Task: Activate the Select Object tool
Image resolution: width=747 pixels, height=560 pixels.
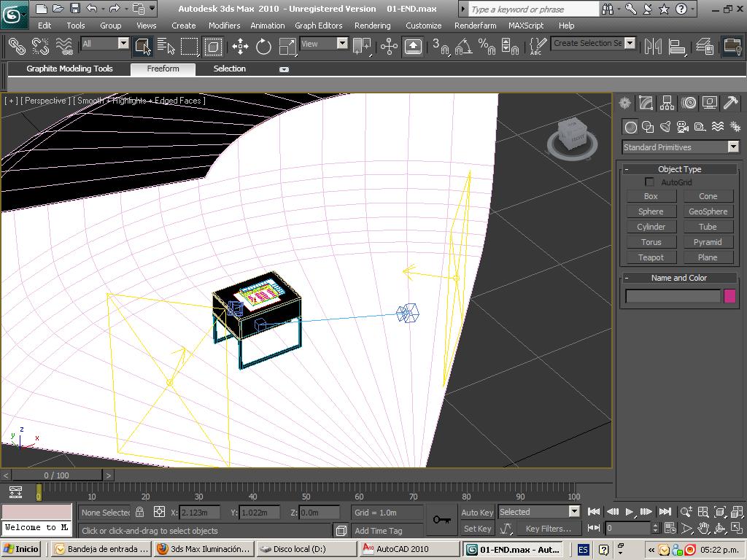Action: 143,46
